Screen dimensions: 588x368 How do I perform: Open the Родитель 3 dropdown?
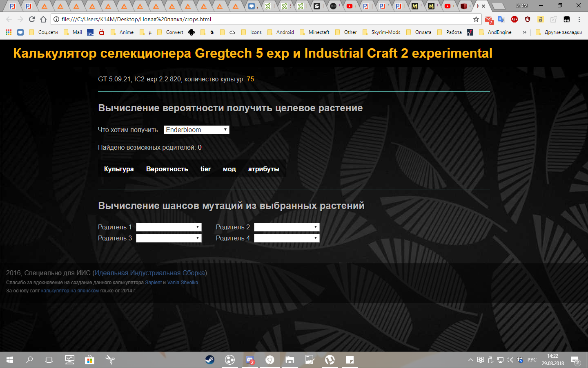[x=169, y=238]
